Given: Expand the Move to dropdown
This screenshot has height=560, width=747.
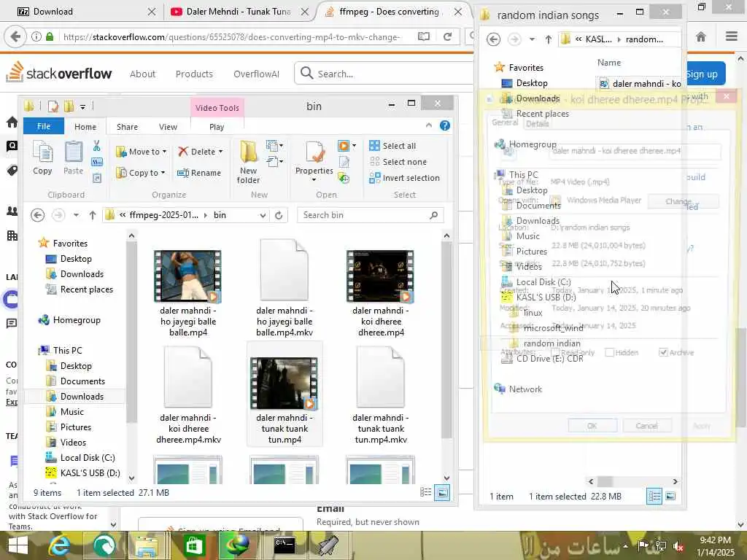Looking at the screenshot, I should pyautogui.click(x=164, y=152).
